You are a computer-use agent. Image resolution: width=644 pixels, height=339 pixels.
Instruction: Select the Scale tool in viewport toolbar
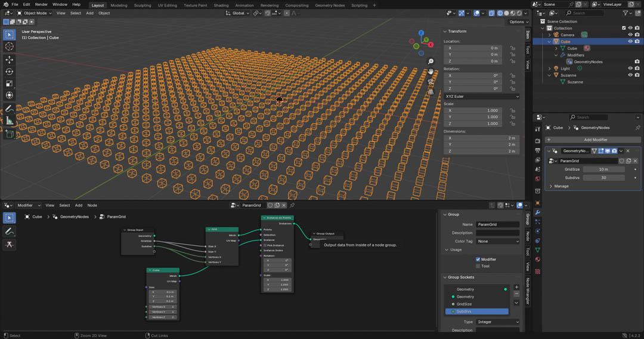coord(10,84)
